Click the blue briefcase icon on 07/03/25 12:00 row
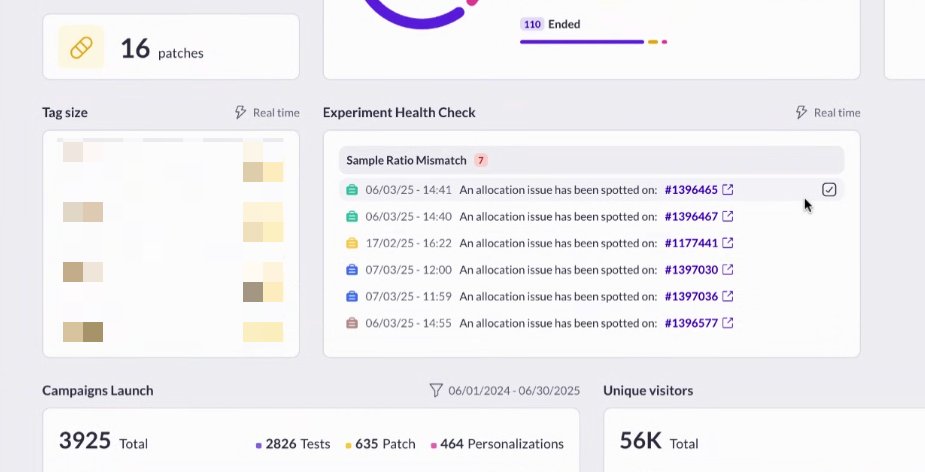 (x=352, y=269)
